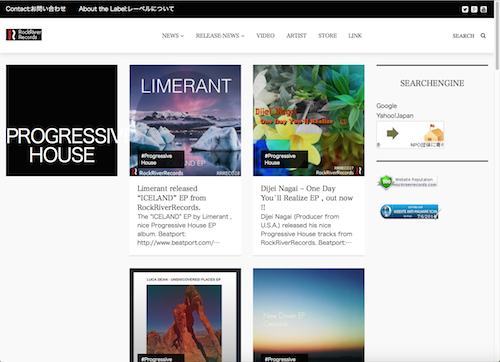This screenshot has height=362, width=500.
Task: Click the SEARCH text field
Action: (x=463, y=36)
